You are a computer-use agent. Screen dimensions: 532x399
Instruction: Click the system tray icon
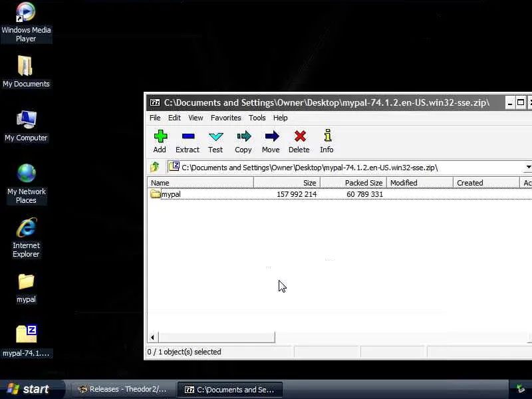(520, 388)
